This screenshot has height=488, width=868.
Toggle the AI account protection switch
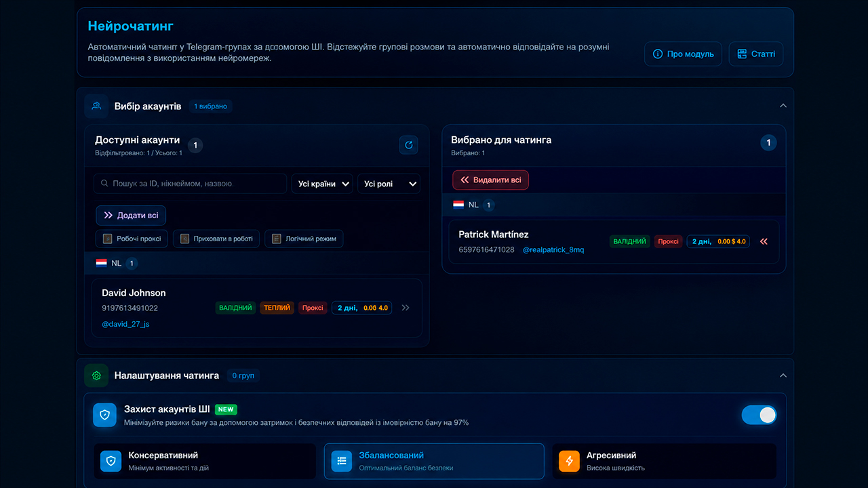(759, 415)
